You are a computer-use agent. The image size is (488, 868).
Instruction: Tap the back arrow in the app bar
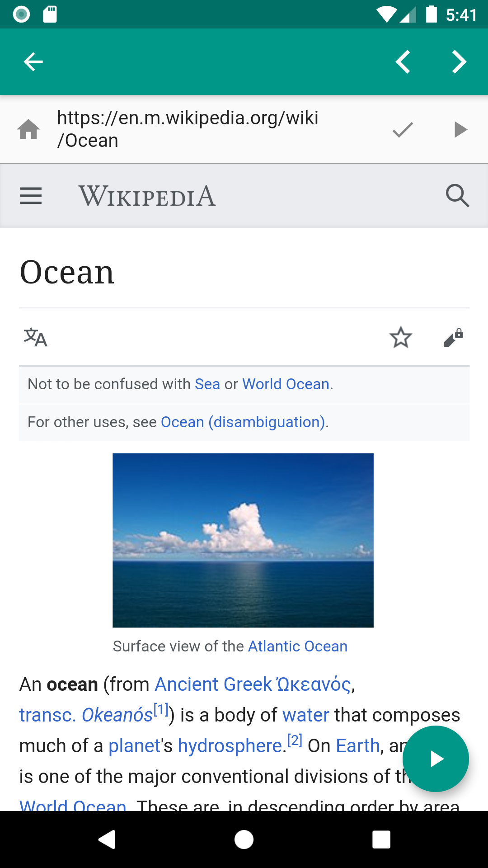(33, 62)
